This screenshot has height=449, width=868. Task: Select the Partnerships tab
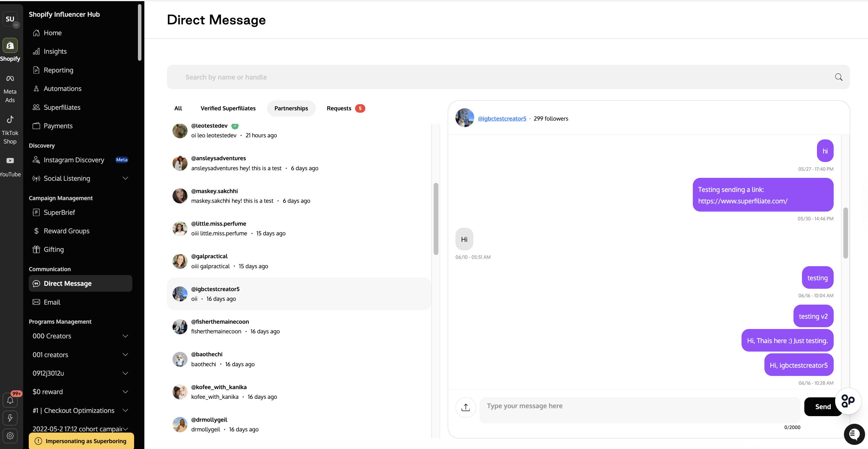click(x=291, y=108)
